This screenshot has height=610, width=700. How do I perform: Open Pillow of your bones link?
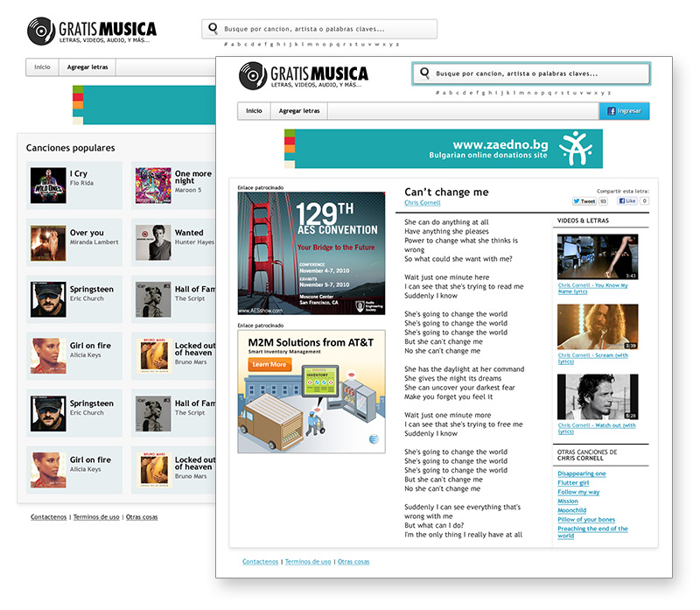(x=586, y=519)
